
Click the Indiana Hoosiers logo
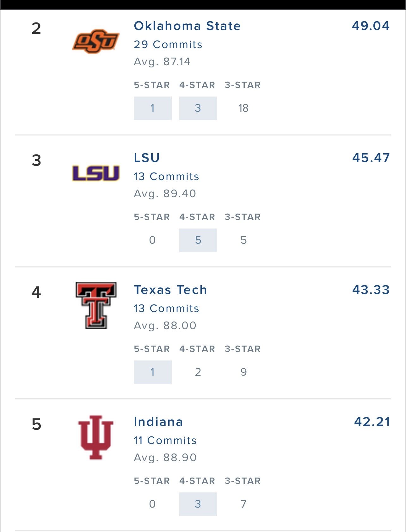96,437
